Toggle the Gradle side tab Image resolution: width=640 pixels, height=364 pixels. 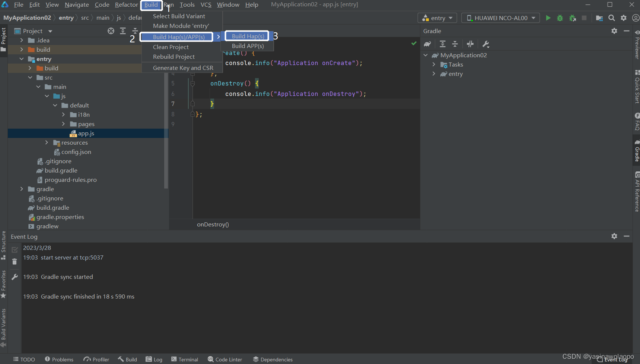click(637, 151)
